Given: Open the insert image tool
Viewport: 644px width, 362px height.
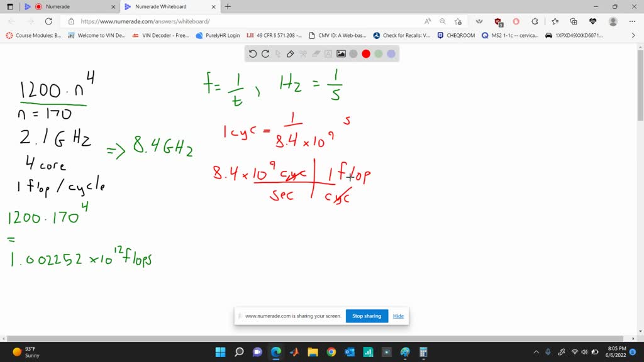Looking at the screenshot, I should click(341, 54).
